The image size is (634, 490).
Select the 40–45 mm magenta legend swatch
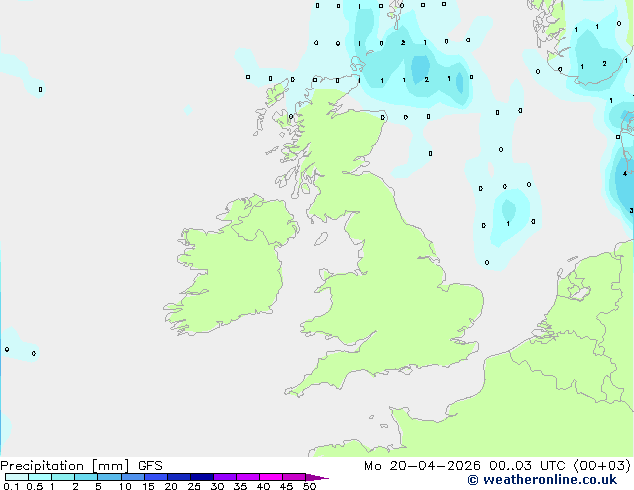[x=271, y=477]
